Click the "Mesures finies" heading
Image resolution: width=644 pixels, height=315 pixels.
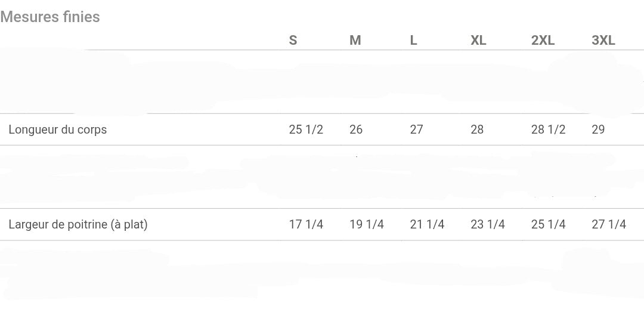tap(50, 17)
